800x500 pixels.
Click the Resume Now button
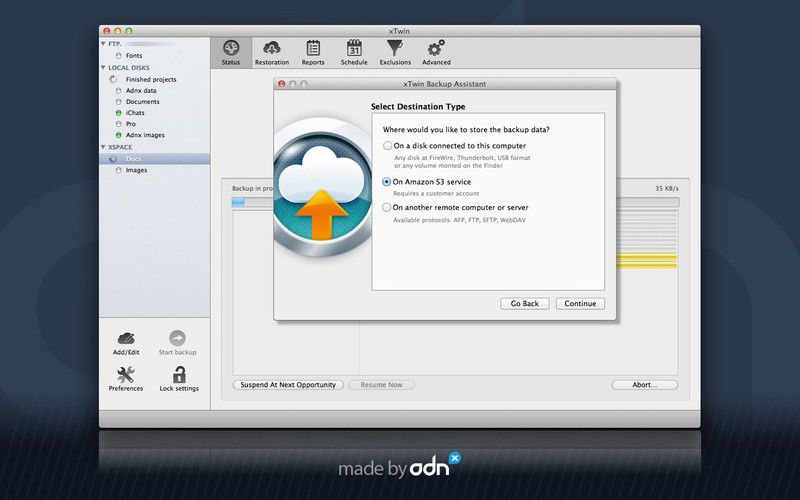pyautogui.click(x=382, y=385)
